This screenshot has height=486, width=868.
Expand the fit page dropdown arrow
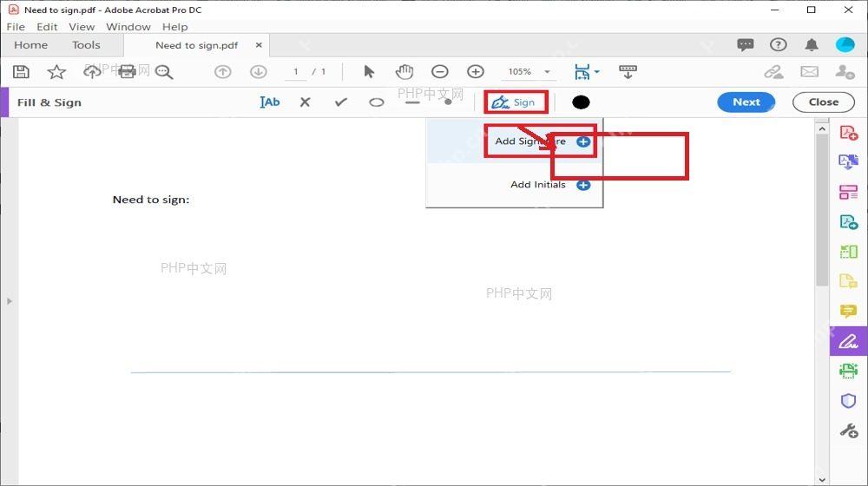coord(597,71)
